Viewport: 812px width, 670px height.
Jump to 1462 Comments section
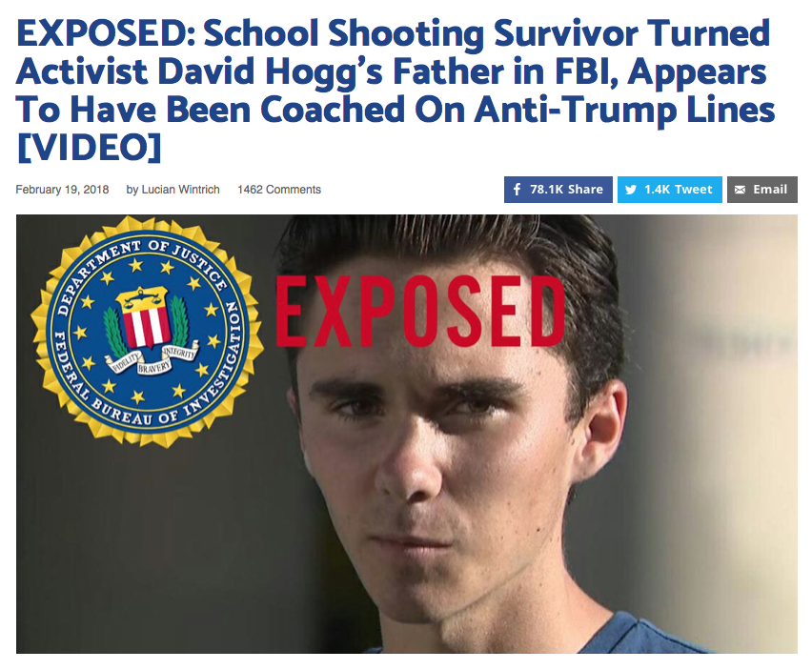tap(279, 190)
